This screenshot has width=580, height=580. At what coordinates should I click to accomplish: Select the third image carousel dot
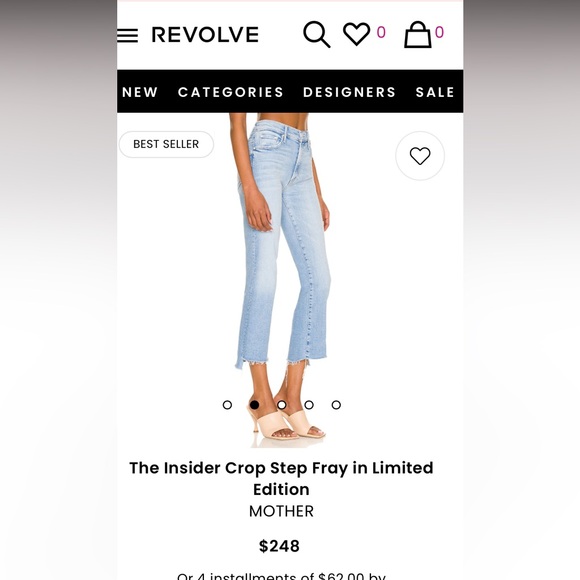[281, 405]
